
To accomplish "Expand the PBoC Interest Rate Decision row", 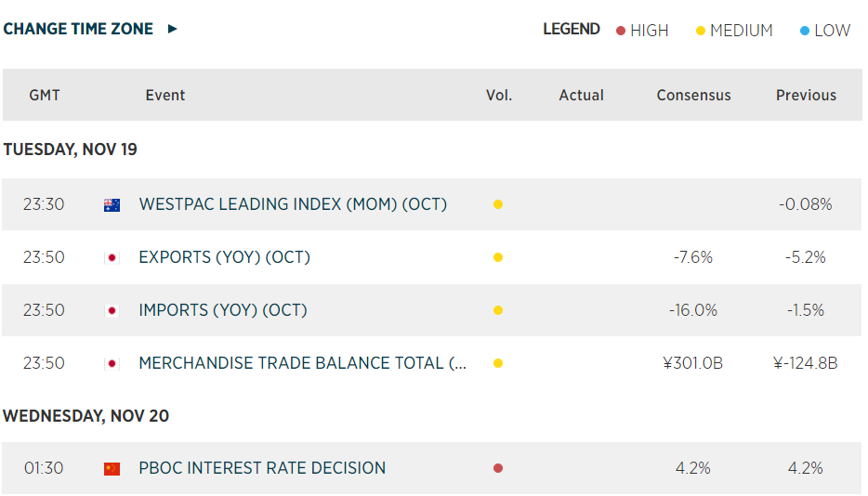I will [262, 468].
